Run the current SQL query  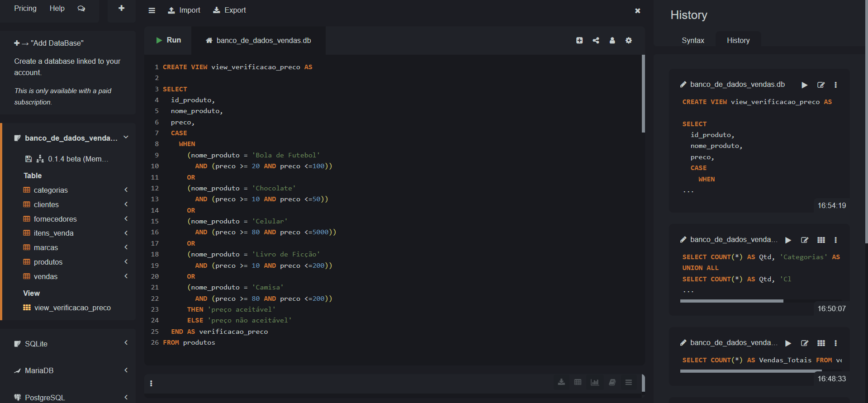168,40
